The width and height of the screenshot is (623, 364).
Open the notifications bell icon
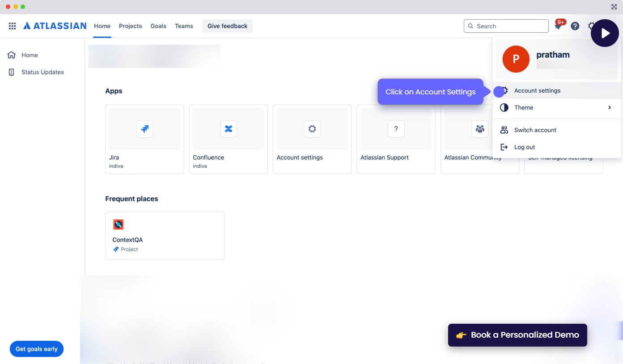click(558, 26)
